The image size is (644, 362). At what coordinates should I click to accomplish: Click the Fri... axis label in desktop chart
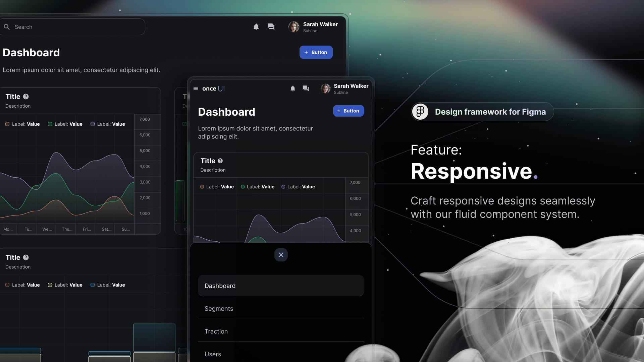(x=87, y=229)
